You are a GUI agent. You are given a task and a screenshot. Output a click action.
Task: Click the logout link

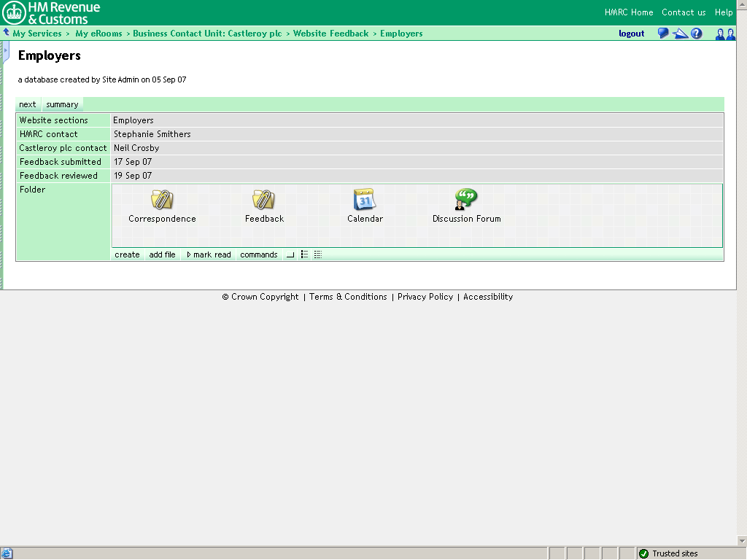(631, 34)
